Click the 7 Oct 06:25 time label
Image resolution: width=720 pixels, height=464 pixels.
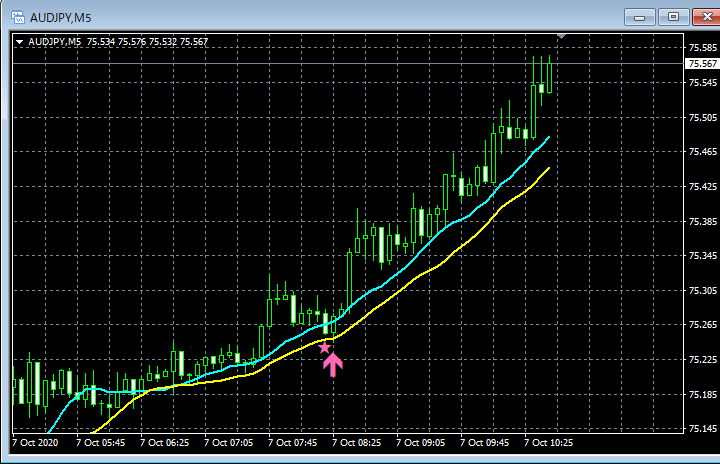(164, 443)
